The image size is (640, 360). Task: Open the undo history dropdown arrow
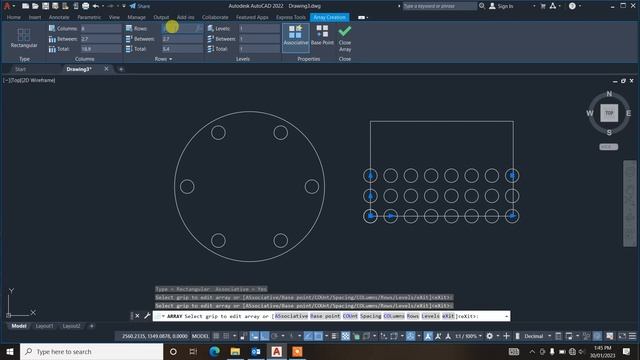[103, 6]
